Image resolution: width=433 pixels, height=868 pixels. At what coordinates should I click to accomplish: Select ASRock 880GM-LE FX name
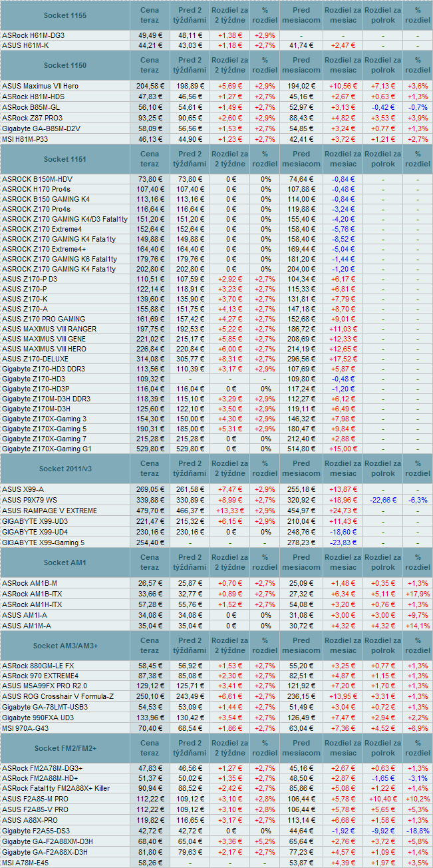pyautogui.click(x=38, y=666)
